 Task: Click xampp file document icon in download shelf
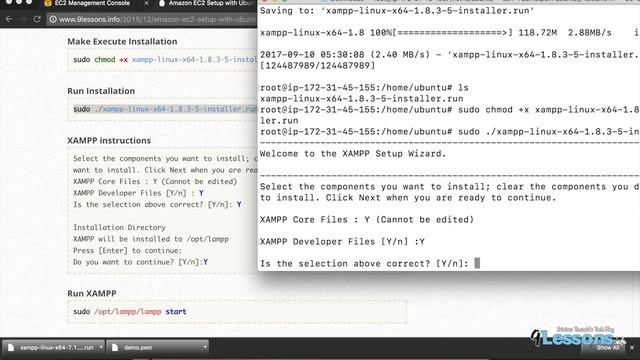[11, 348]
